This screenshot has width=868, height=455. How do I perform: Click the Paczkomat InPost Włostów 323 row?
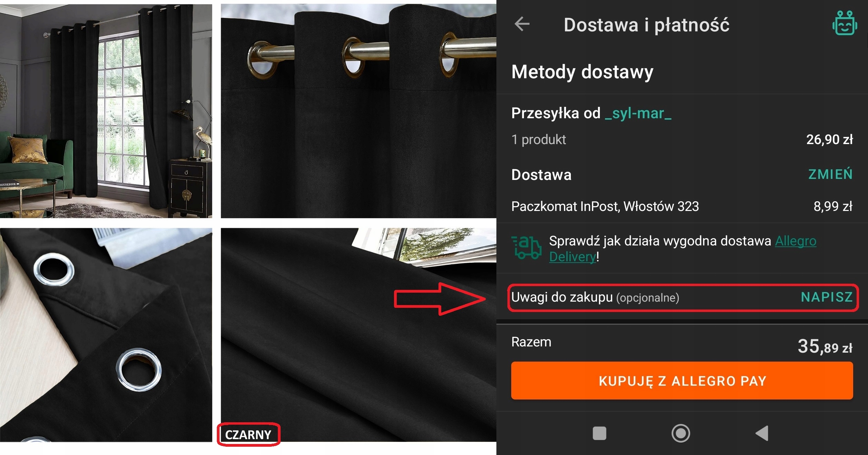(x=682, y=206)
